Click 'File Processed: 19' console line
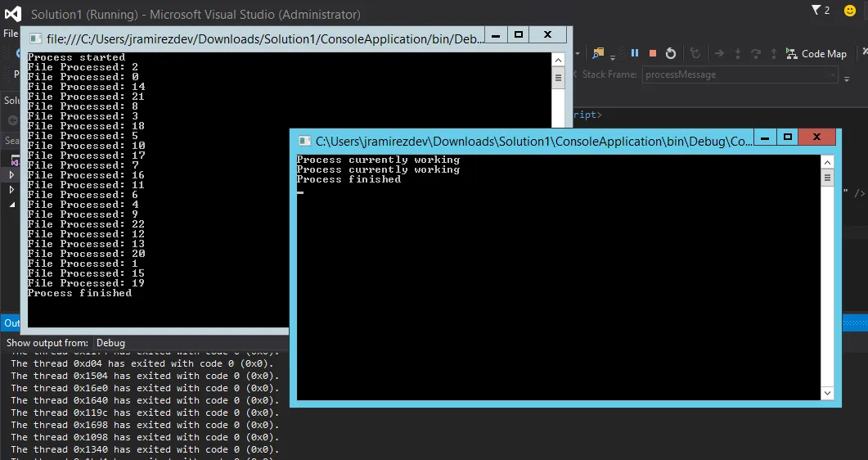The width and height of the screenshot is (868, 460). click(x=87, y=283)
